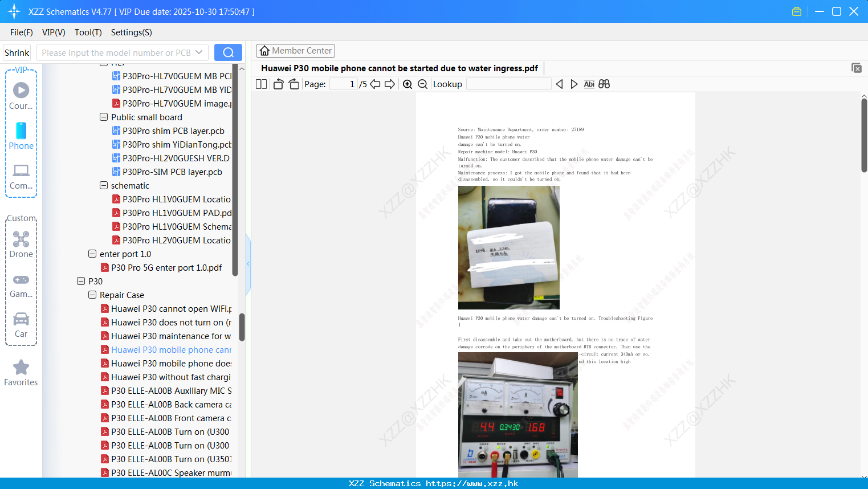Viewport: 868px width, 489px height.
Task: Open model number dropdown arrow
Action: 199,52
